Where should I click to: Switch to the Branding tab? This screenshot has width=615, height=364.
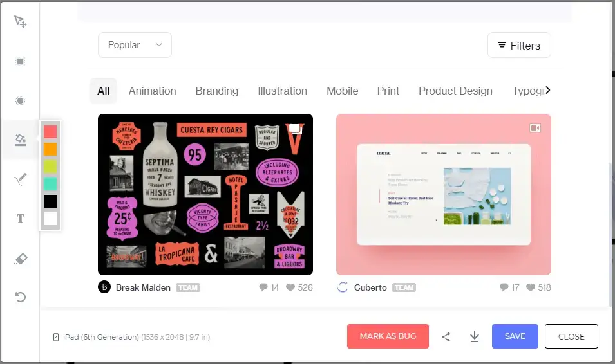click(x=216, y=91)
